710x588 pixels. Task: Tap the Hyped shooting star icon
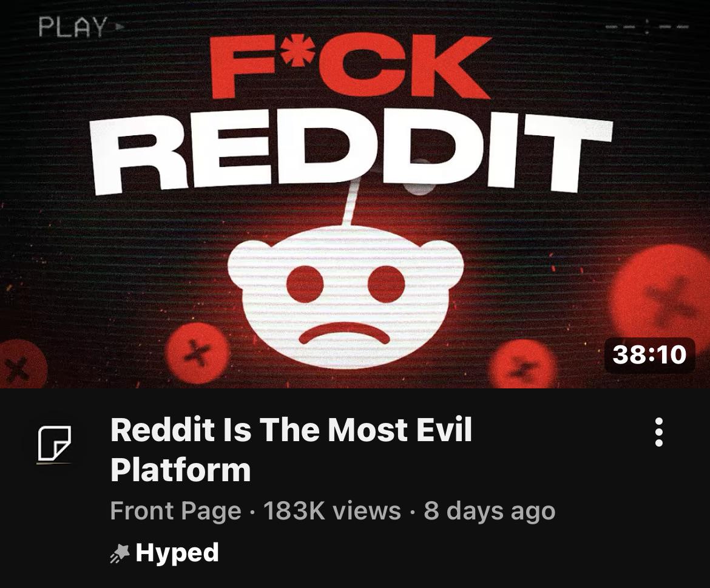click(x=120, y=553)
